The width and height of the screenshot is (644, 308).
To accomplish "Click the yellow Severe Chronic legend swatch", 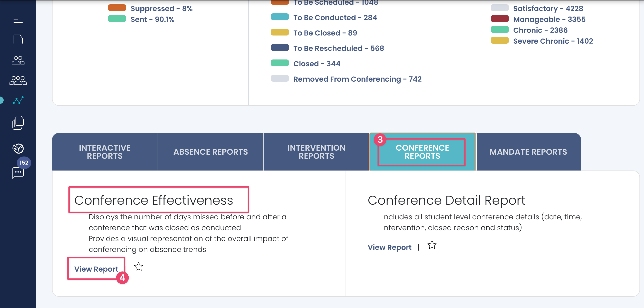I will click(500, 40).
